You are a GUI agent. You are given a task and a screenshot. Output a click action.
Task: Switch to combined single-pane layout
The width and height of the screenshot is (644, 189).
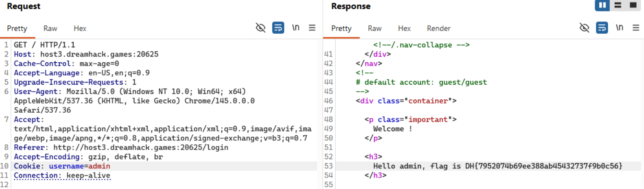pos(633,6)
